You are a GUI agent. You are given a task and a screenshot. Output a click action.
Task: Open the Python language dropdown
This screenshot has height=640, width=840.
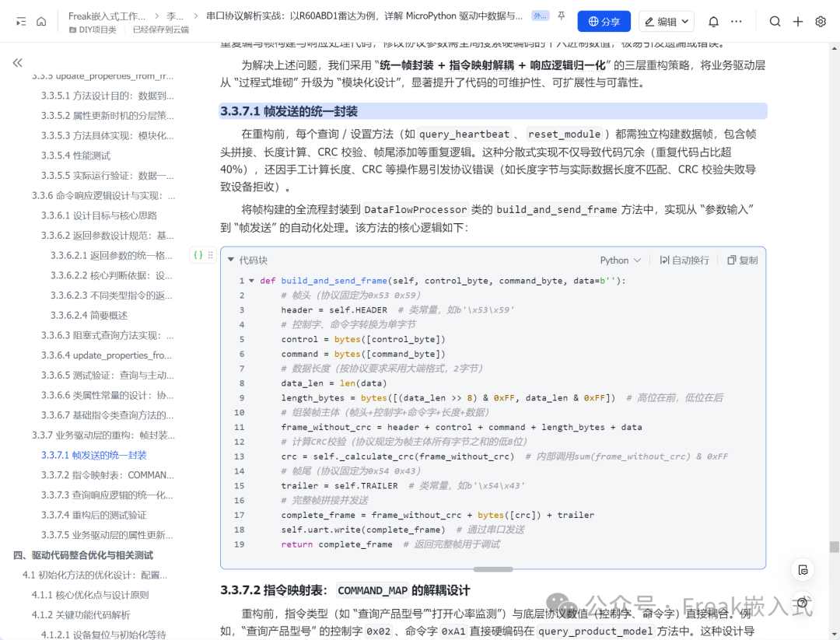point(620,261)
